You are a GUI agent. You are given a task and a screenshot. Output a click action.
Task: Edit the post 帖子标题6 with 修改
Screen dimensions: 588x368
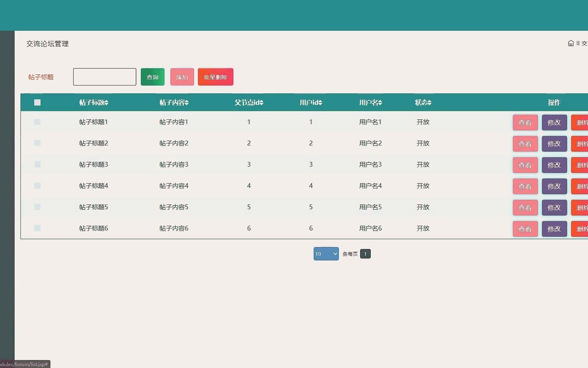(555, 229)
